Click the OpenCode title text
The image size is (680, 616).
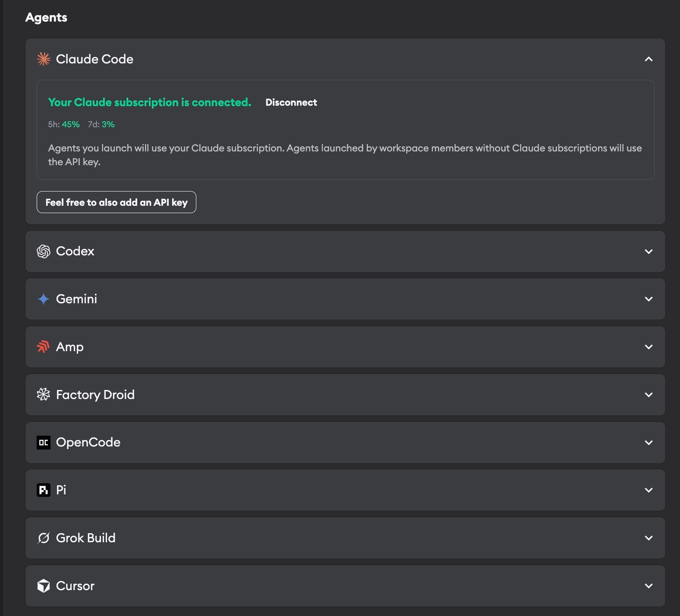pyautogui.click(x=88, y=443)
